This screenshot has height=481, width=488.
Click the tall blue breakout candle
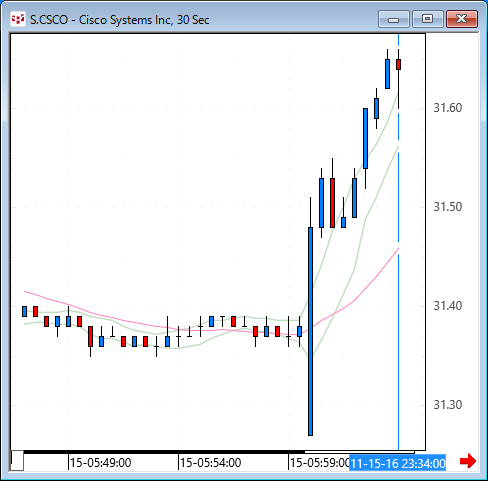coord(310,331)
